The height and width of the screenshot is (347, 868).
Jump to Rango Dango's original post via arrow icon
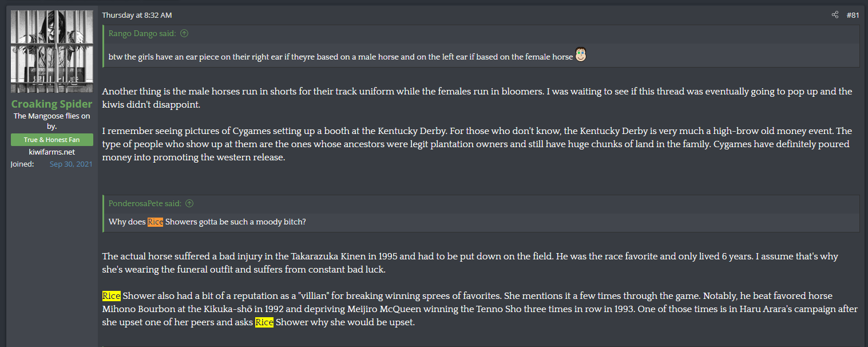tap(184, 33)
